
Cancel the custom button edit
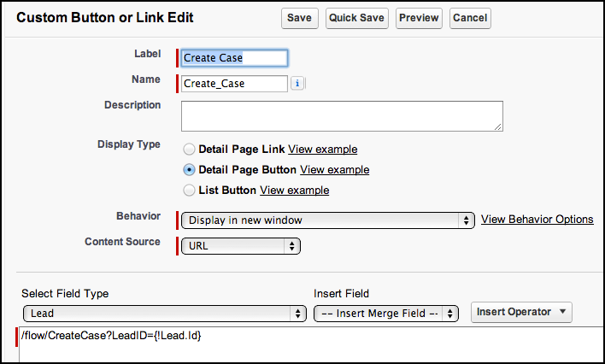470,18
